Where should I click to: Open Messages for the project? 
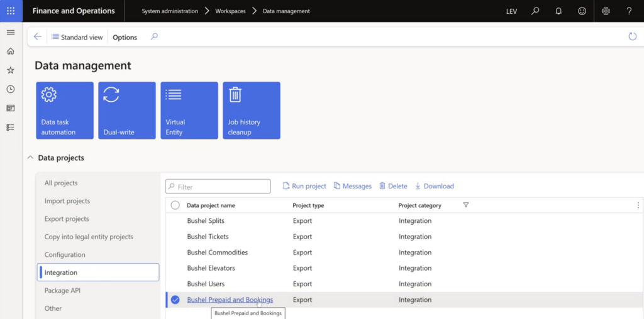352,186
